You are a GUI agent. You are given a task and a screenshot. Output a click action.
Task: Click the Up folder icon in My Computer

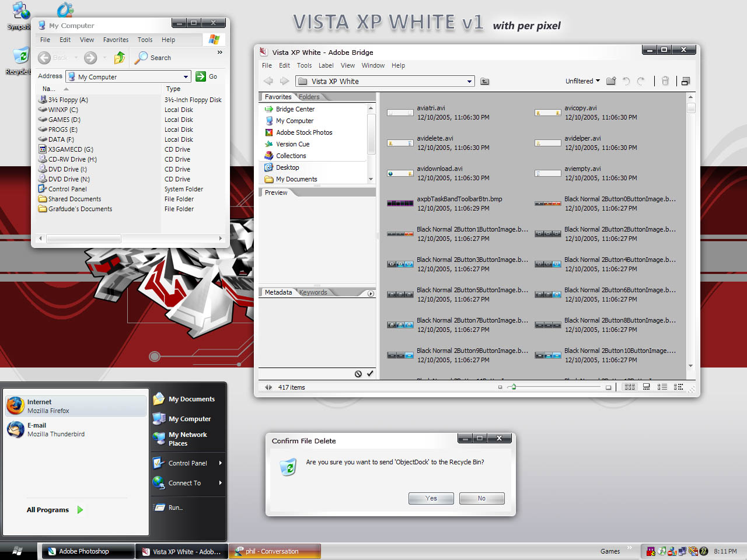tap(120, 58)
